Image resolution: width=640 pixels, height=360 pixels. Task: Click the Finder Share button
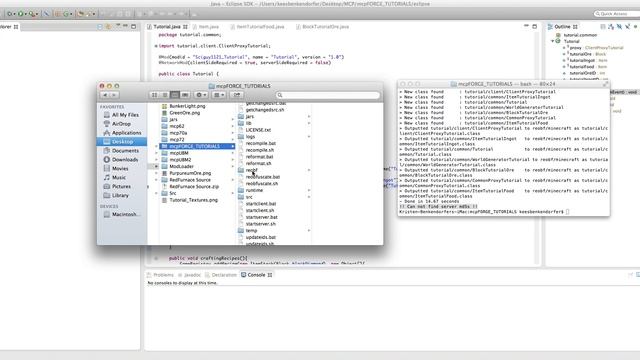tap(237, 95)
